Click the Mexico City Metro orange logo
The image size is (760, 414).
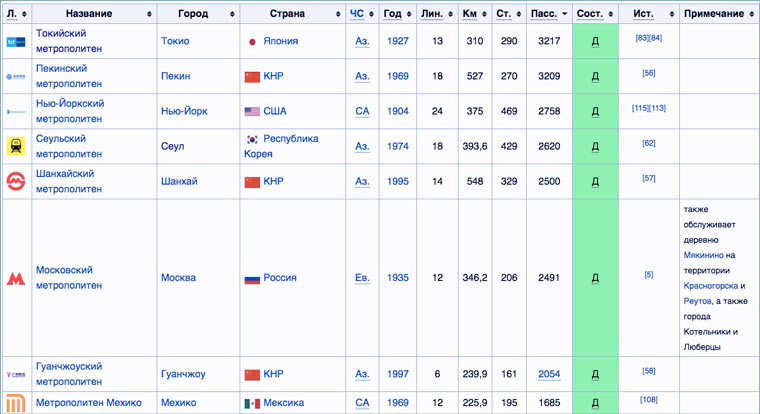(x=16, y=403)
